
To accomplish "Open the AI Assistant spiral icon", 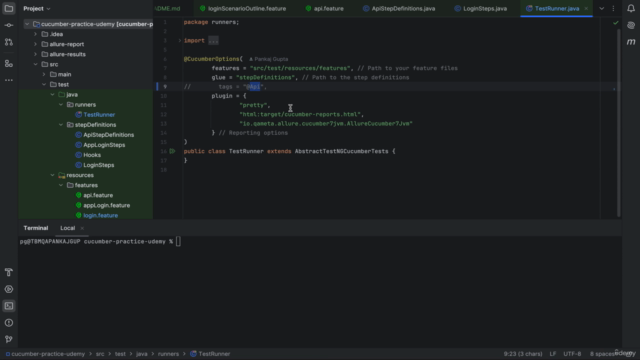I will [631, 25].
